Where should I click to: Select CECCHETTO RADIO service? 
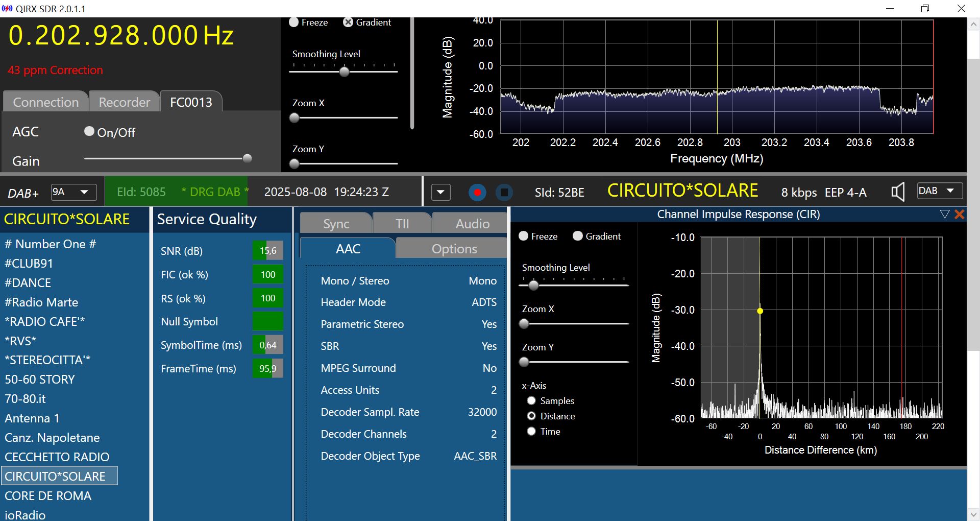57,457
